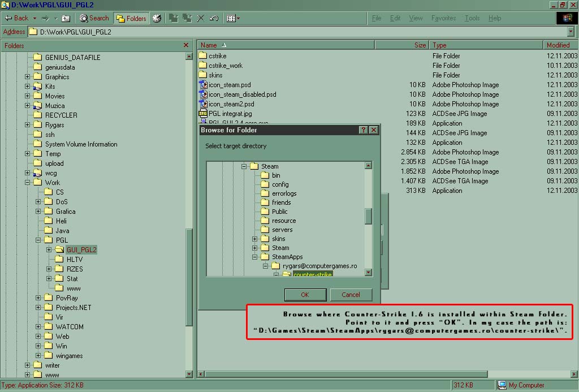Screen dimensions: 579x392
Task: Toggle the Folders pane button
Action: [x=131, y=18]
